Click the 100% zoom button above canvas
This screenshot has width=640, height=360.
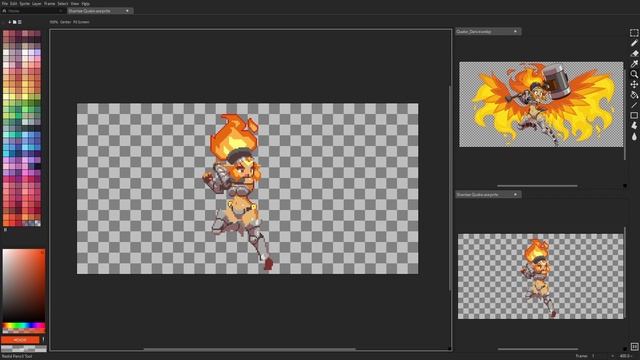pyautogui.click(x=53, y=22)
